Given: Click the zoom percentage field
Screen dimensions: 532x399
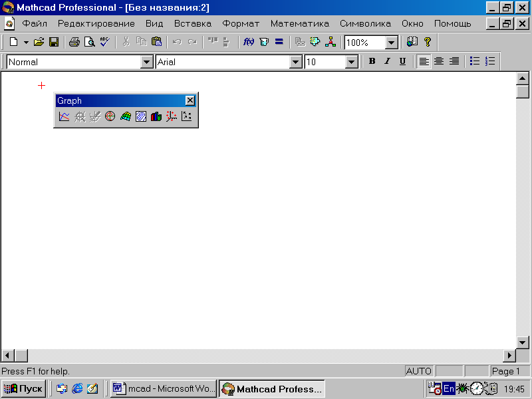Looking at the screenshot, I should 365,43.
